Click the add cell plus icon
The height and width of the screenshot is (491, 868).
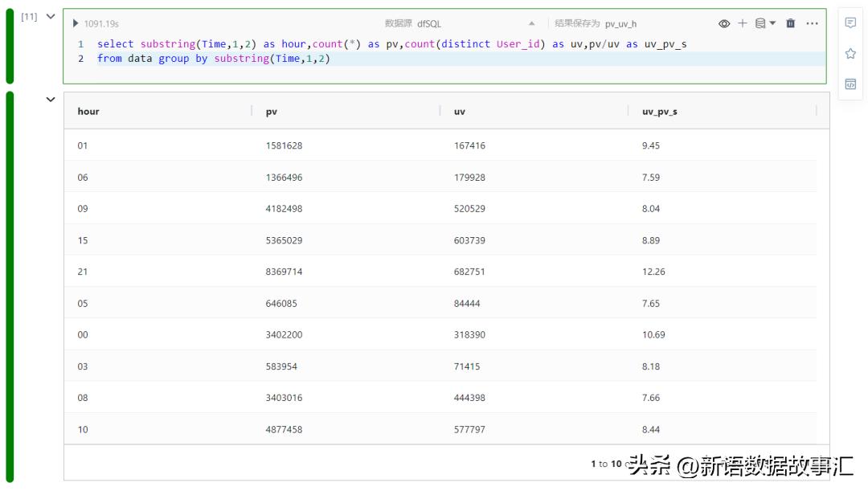[742, 24]
